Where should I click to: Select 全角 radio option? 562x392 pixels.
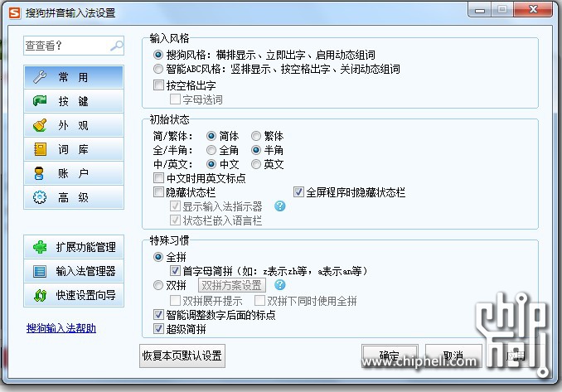[x=211, y=150]
